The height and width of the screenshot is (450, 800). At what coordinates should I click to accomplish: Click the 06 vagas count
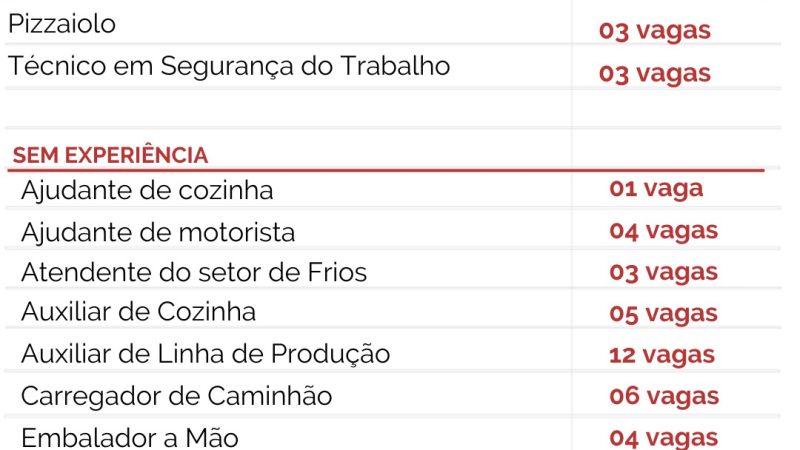coord(663,396)
